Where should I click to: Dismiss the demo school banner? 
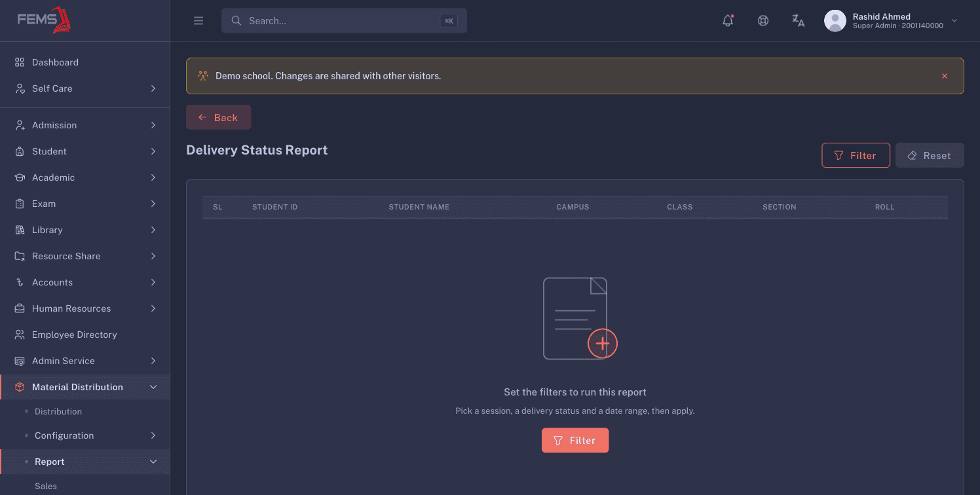[945, 76]
